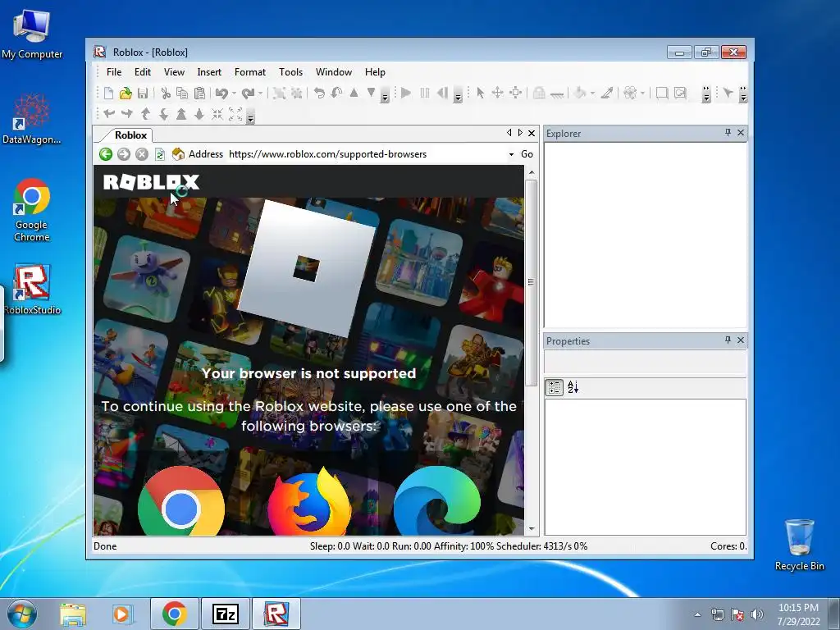Click the Pause button in toolbar

pyautogui.click(x=425, y=94)
